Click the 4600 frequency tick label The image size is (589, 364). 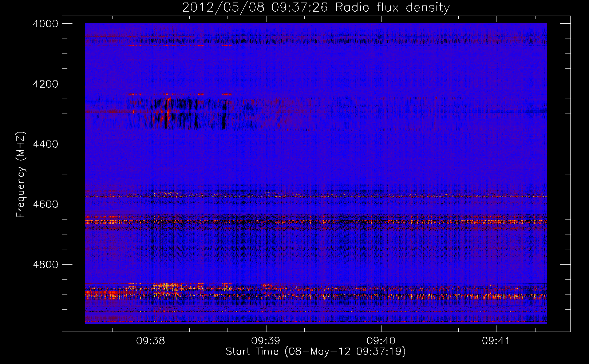point(46,204)
